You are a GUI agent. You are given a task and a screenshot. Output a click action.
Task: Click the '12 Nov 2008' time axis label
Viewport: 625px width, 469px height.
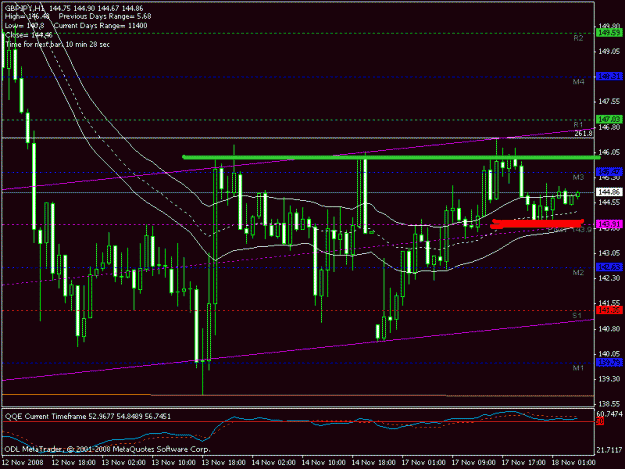(22, 463)
